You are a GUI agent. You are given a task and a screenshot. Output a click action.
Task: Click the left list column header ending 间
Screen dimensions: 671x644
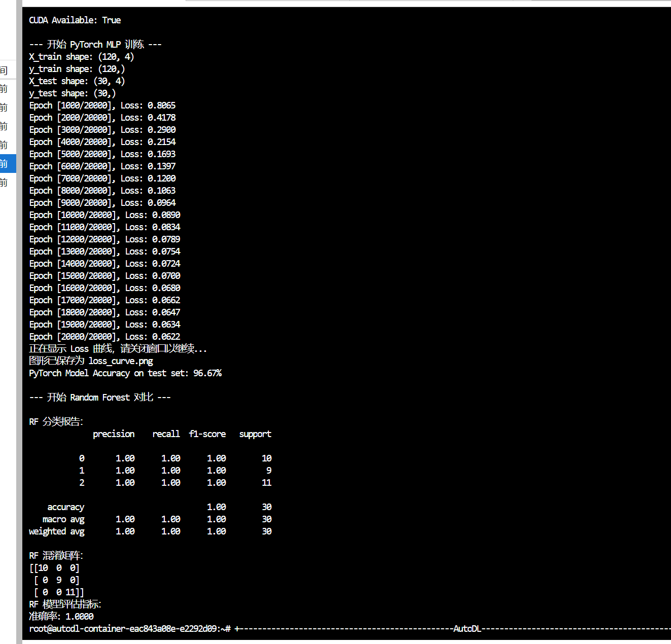4,70
